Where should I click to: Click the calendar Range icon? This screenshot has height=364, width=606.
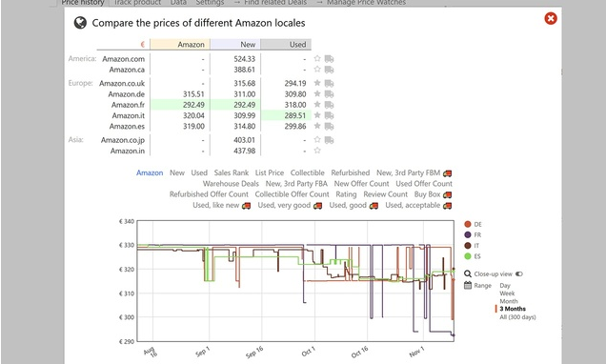468,285
